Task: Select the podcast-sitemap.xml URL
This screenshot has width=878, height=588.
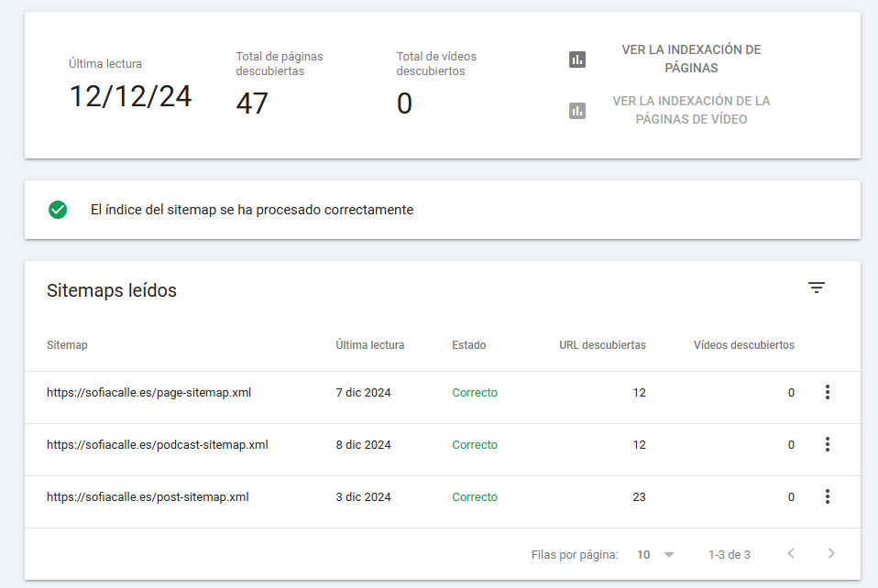Action: tap(157, 445)
